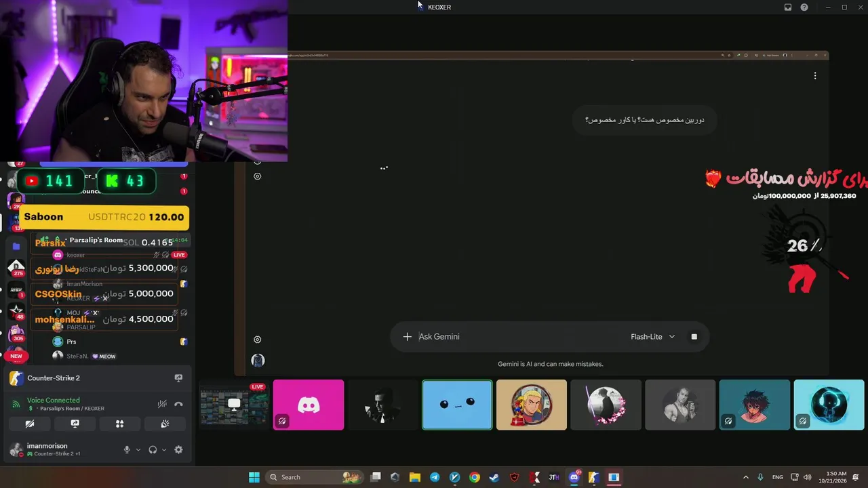This screenshot has width=868, height=488.
Task: Share your screen button below Voice Connected
Action: 75,424
